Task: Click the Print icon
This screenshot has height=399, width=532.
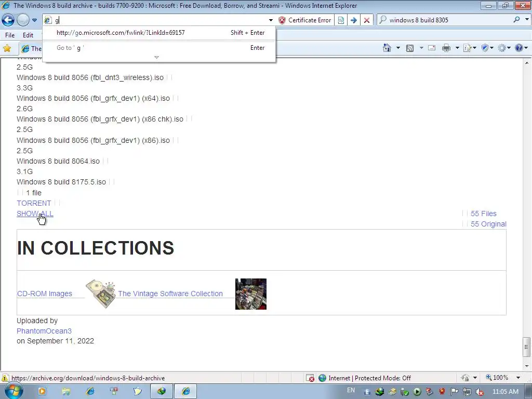Action: (x=446, y=48)
